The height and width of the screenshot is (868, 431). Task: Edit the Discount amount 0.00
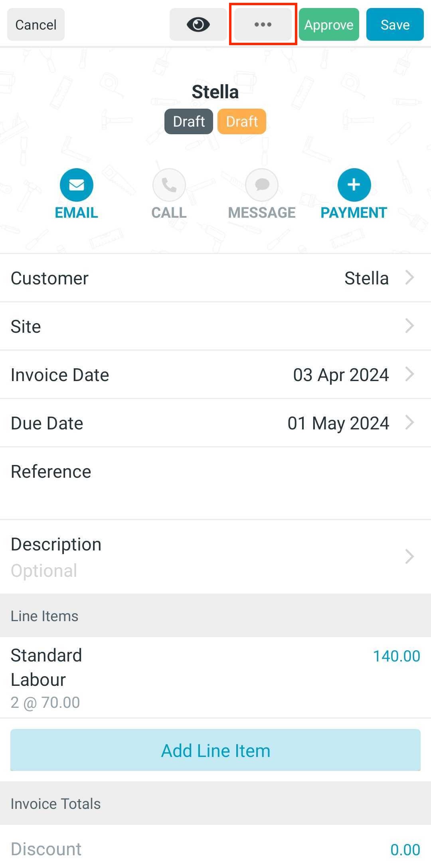[405, 850]
